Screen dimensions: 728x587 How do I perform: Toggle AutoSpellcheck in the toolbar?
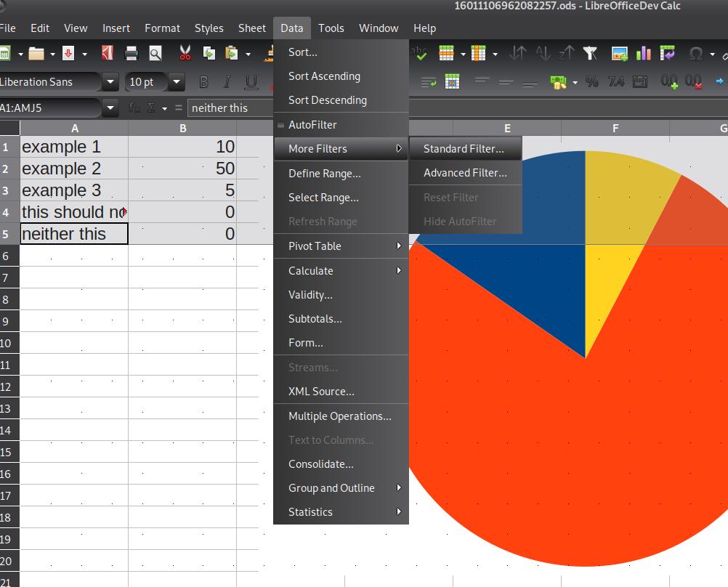[x=418, y=53]
